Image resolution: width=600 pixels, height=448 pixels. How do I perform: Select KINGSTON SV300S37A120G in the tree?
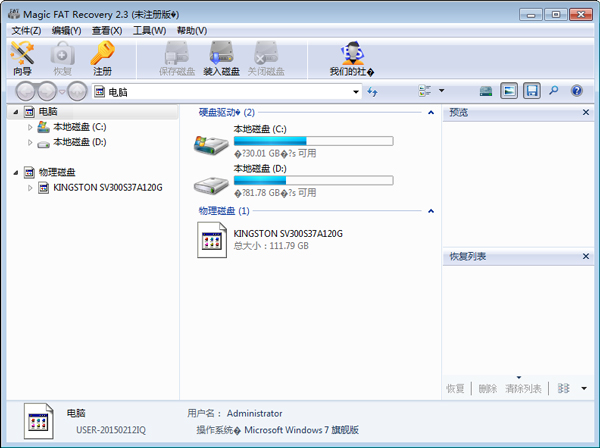click(108, 187)
